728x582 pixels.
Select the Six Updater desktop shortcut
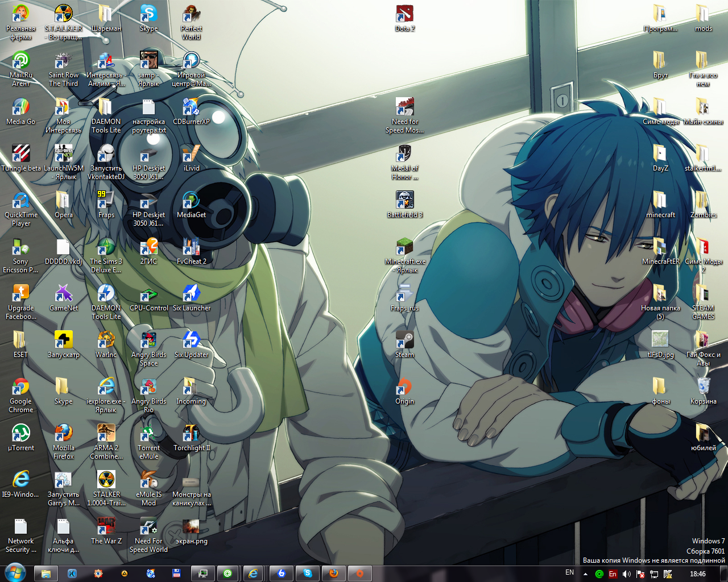[191, 344]
